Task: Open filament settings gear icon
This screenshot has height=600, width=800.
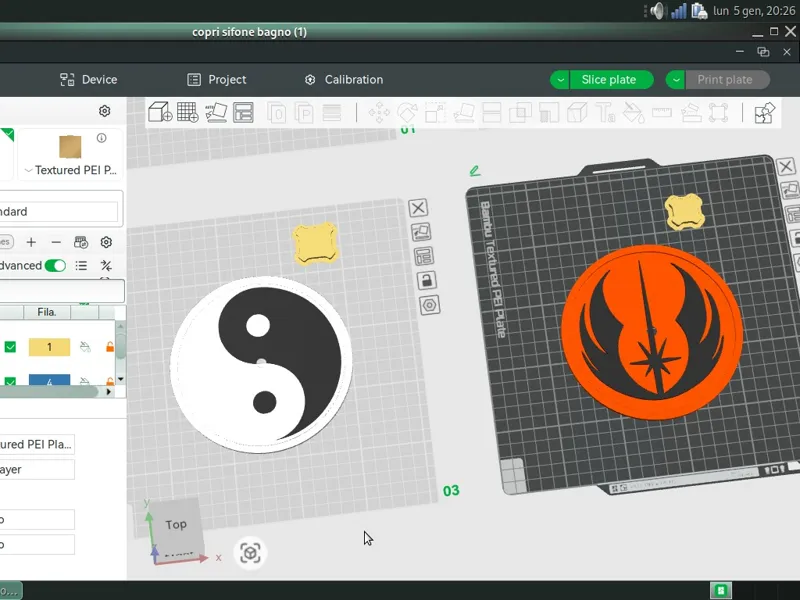Action: tap(106, 242)
